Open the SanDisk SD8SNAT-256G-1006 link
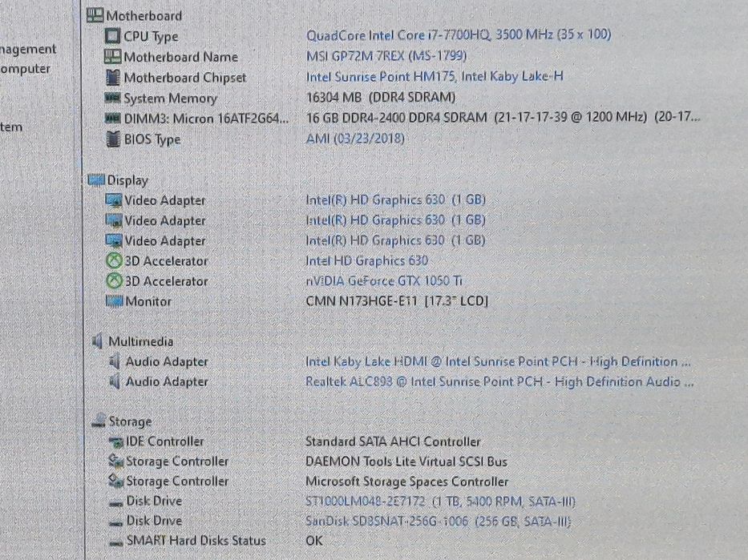The image size is (748, 560). 438,522
